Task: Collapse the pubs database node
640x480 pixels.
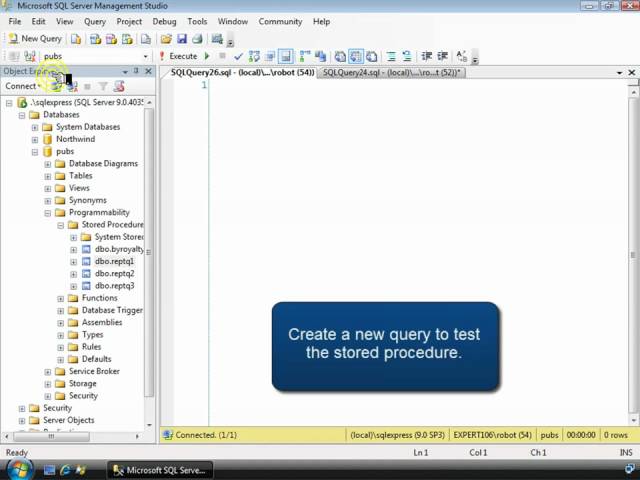Action: tap(35, 152)
